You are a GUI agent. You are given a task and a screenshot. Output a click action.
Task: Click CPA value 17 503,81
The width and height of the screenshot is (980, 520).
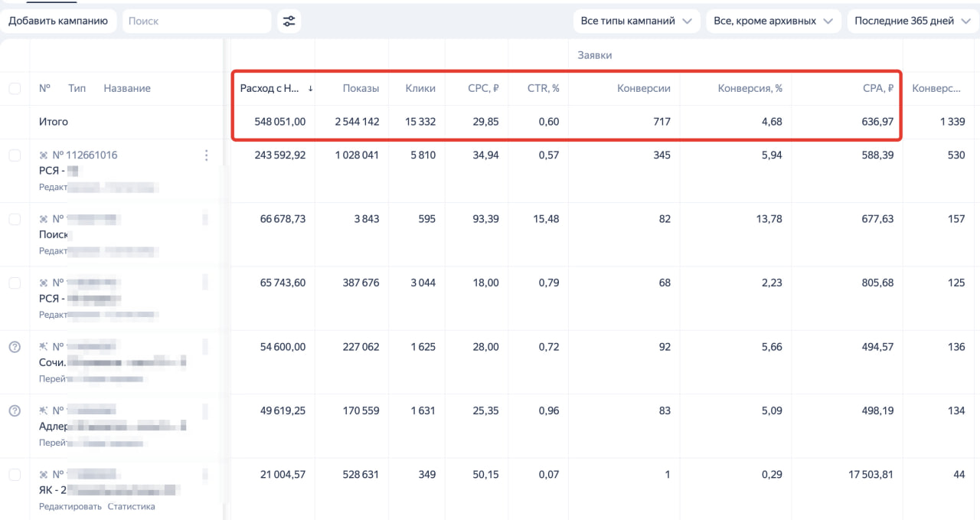click(871, 475)
